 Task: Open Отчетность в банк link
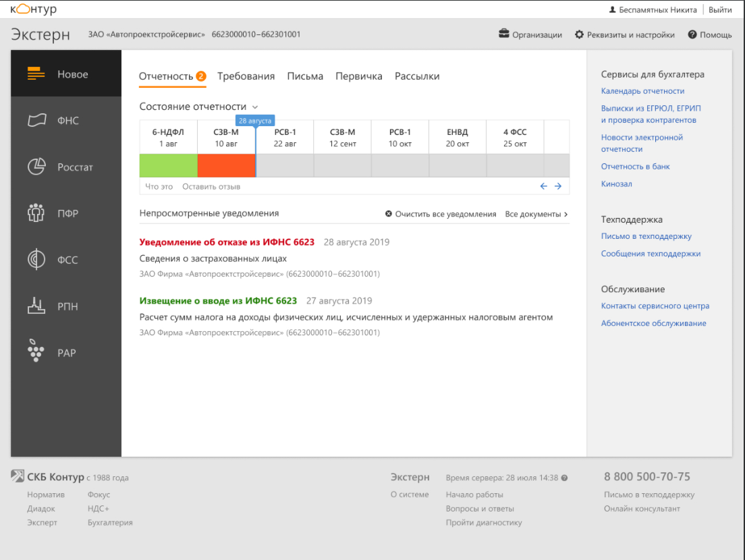635,166
